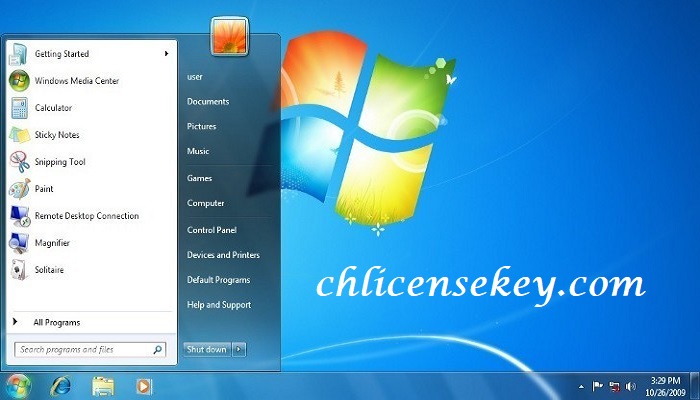The image size is (700, 400).
Task: Open Internet Explorer from the taskbar
Action: click(60, 387)
